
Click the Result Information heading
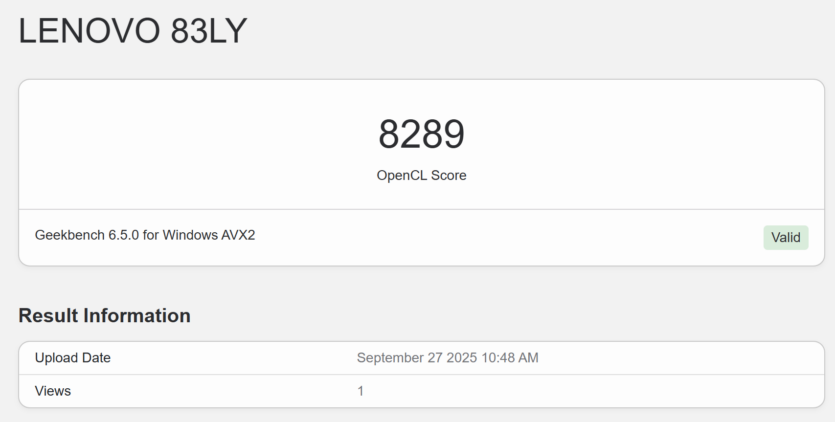point(104,315)
